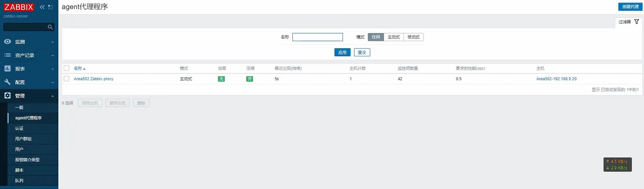Screen dimensions: 644x189
Task: Click the 创建代理 button
Action: [630, 7]
